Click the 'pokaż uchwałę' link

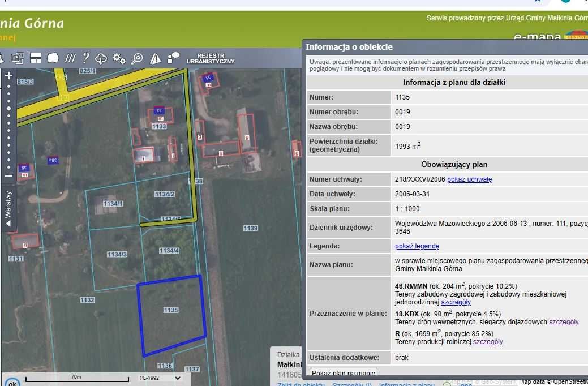470,179
